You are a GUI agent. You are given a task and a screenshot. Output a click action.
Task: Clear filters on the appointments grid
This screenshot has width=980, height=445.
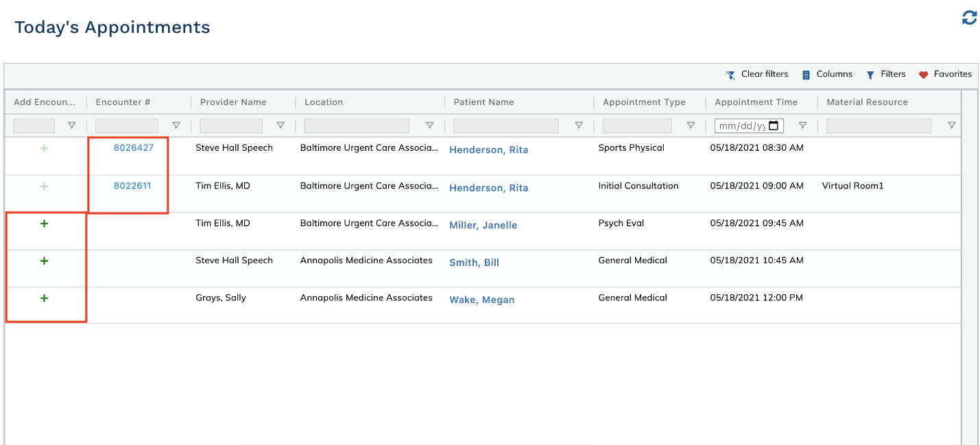pyautogui.click(x=757, y=75)
